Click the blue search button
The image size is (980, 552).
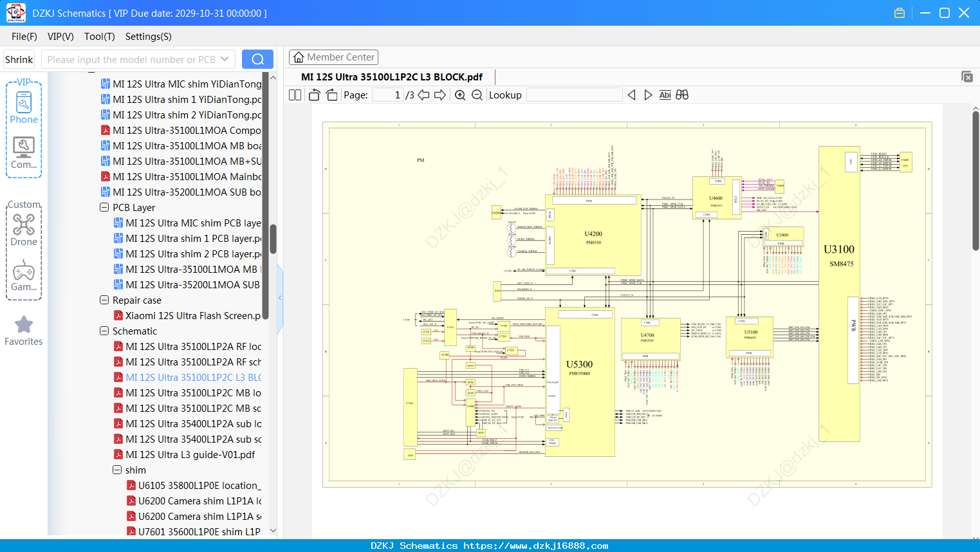coord(257,59)
